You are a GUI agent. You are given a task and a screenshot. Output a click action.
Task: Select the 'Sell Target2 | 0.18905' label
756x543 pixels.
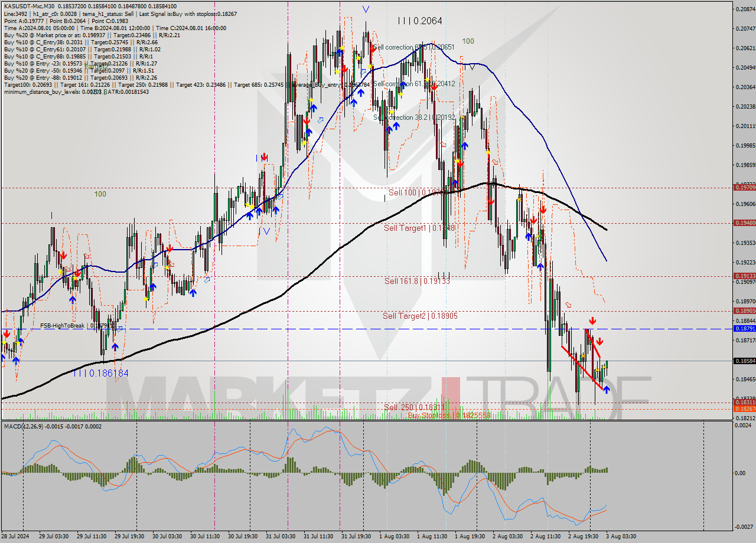(x=420, y=316)
